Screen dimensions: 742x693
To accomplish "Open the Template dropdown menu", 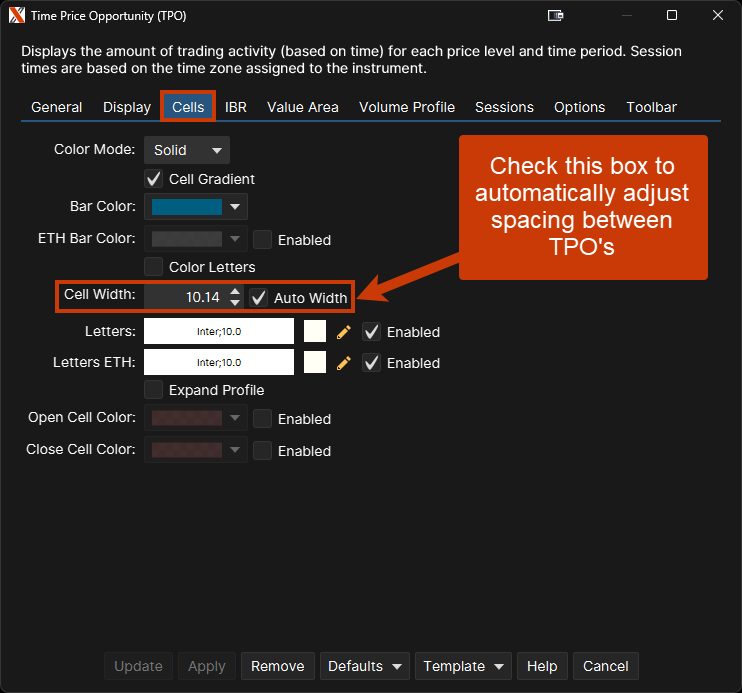I will (463, 666).
